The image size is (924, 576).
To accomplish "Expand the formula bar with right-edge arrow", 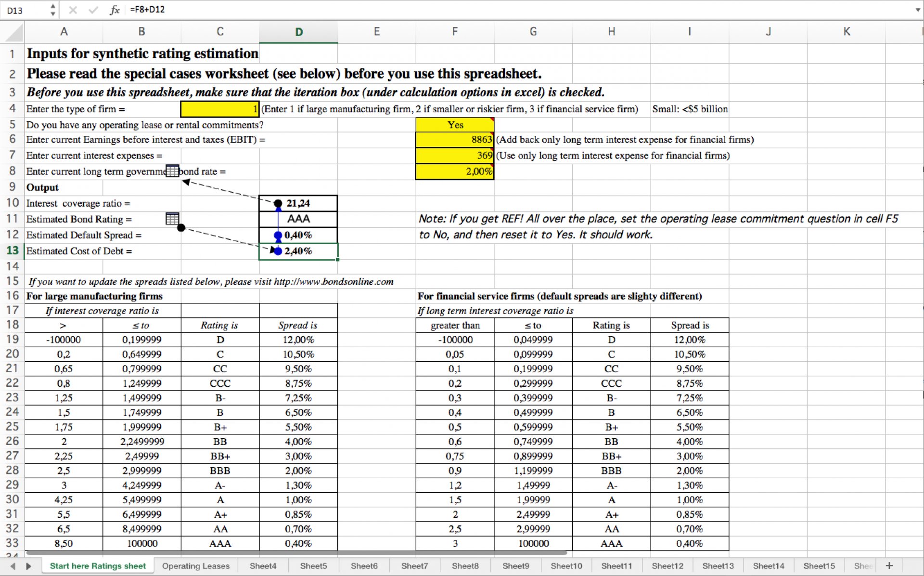I will click(x=918, y=10).
